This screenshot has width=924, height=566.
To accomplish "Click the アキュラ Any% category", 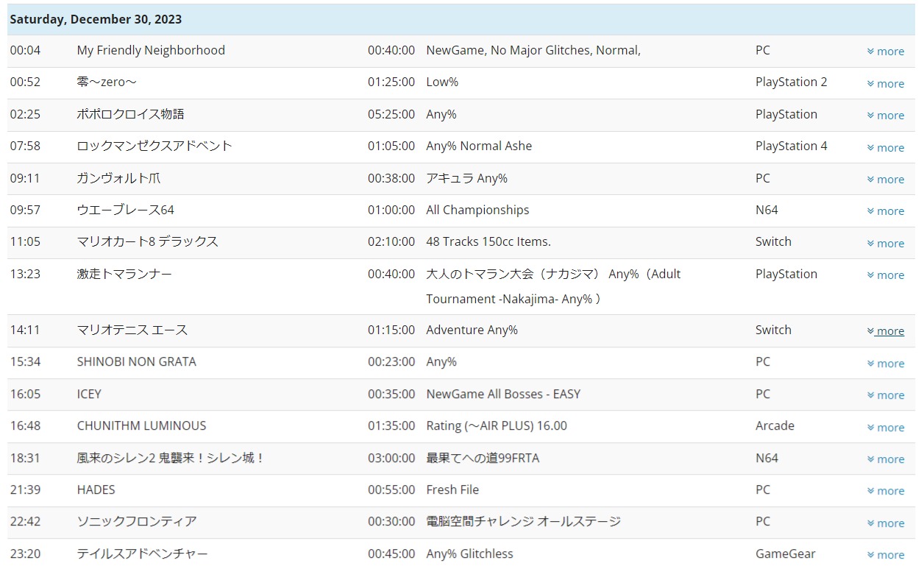I will click(x=466, y=178).
